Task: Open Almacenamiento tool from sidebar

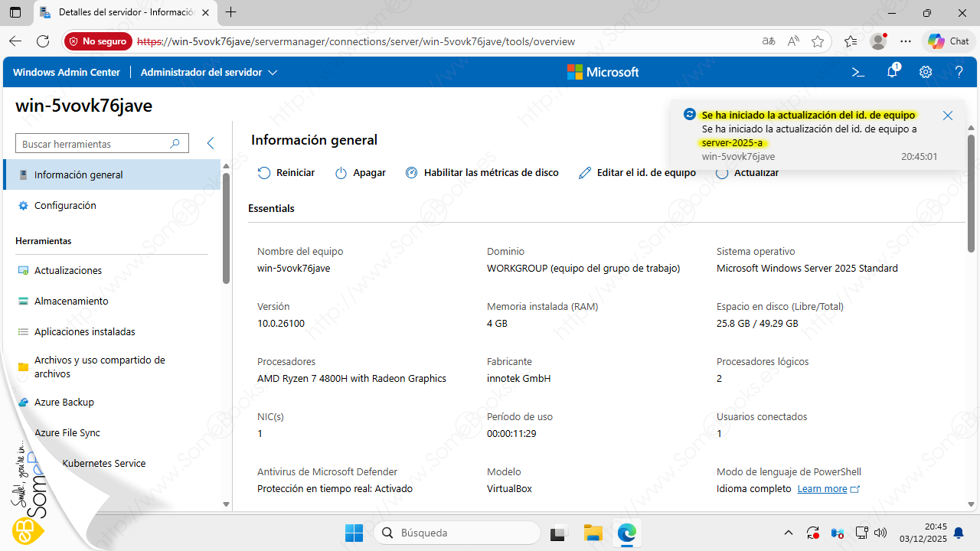Action: (x=71, y=301)
